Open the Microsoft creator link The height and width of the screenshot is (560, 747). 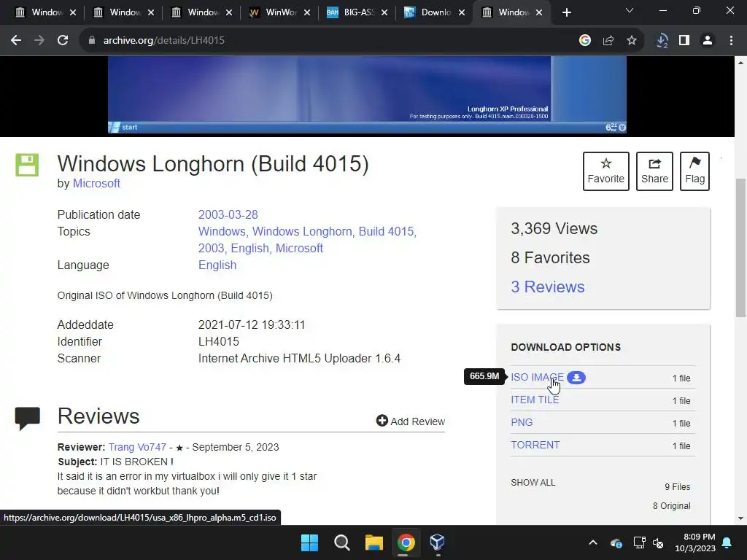pos(96,183)
